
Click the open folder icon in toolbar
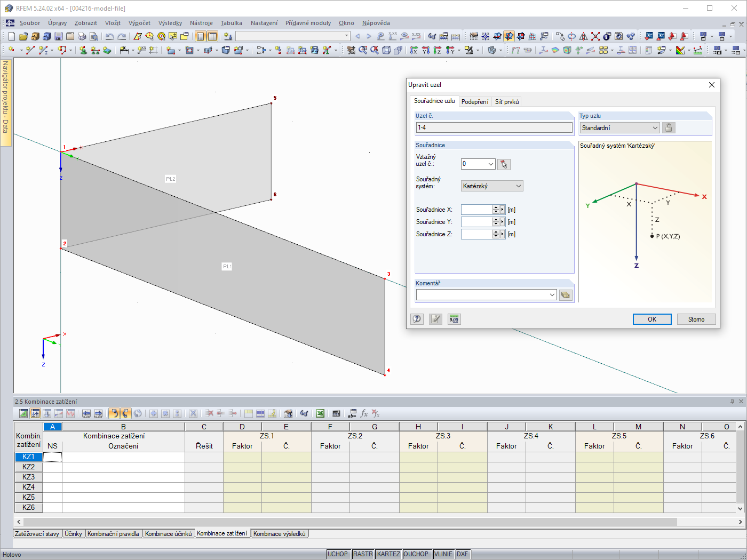(x=23, y=36)
